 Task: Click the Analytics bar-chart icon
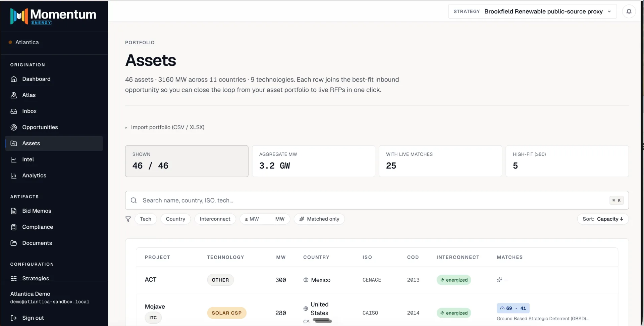coord(14,176)
